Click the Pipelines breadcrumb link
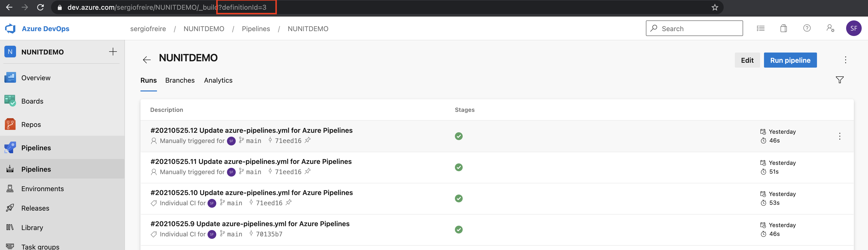 [256, 29]
